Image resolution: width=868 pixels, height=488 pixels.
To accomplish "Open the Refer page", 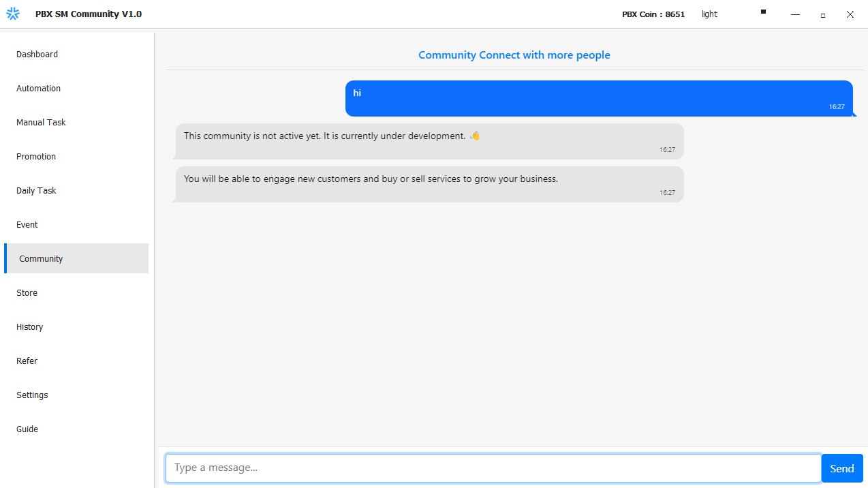I will (27, 361).
